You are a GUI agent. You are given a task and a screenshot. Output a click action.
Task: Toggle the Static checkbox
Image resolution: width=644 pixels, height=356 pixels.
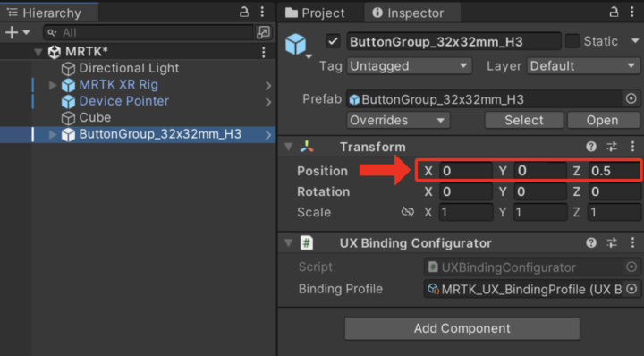tap(572, 41)
